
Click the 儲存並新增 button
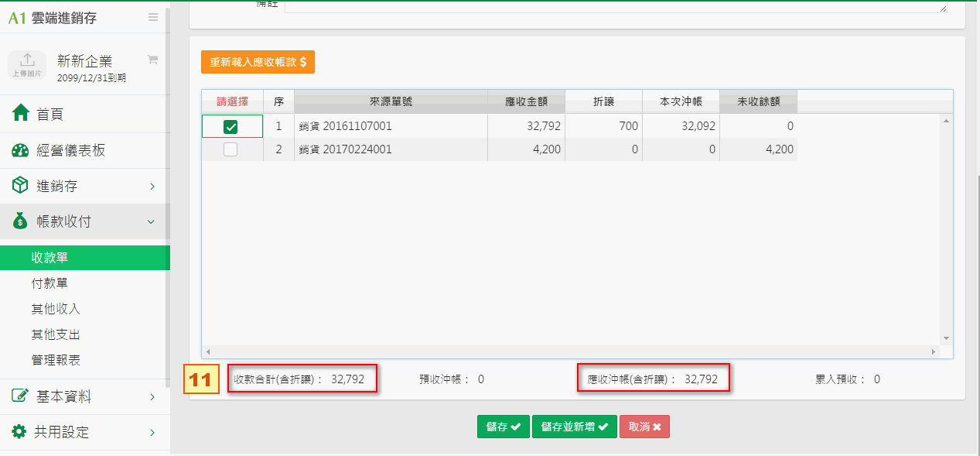tap(575, 427)
